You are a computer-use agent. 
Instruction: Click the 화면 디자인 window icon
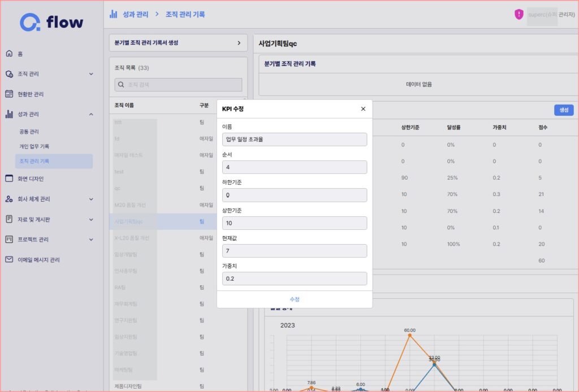(x=9, y=178)
